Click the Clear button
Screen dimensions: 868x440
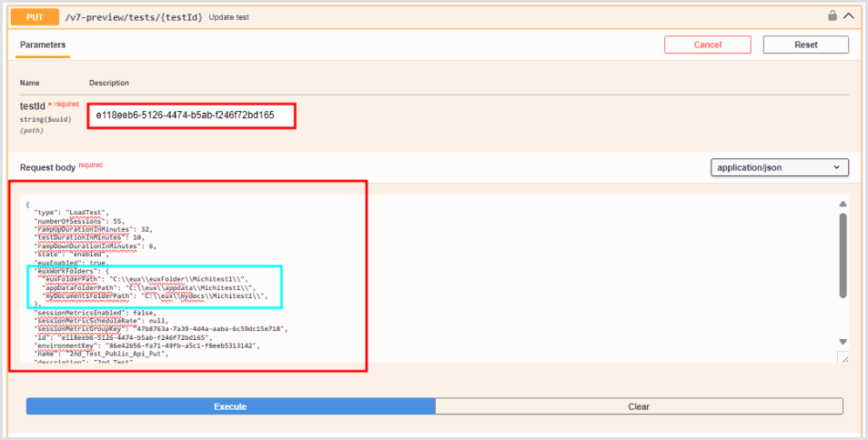[639, 406]
